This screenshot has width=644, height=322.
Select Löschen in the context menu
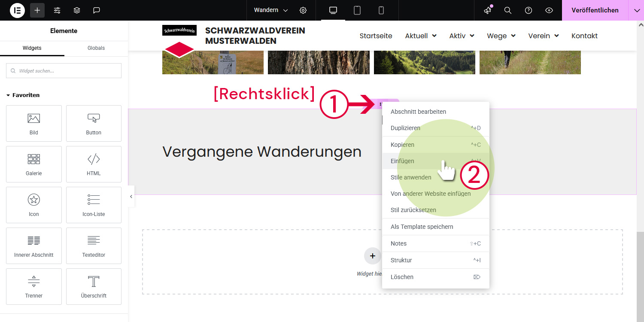point(402,277)
